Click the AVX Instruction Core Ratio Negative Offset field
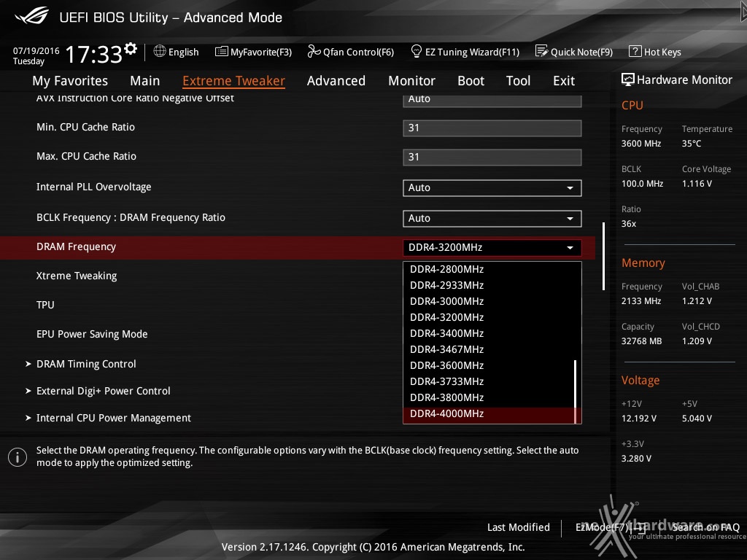The image size is (747, 560). (x=492, y=100)
